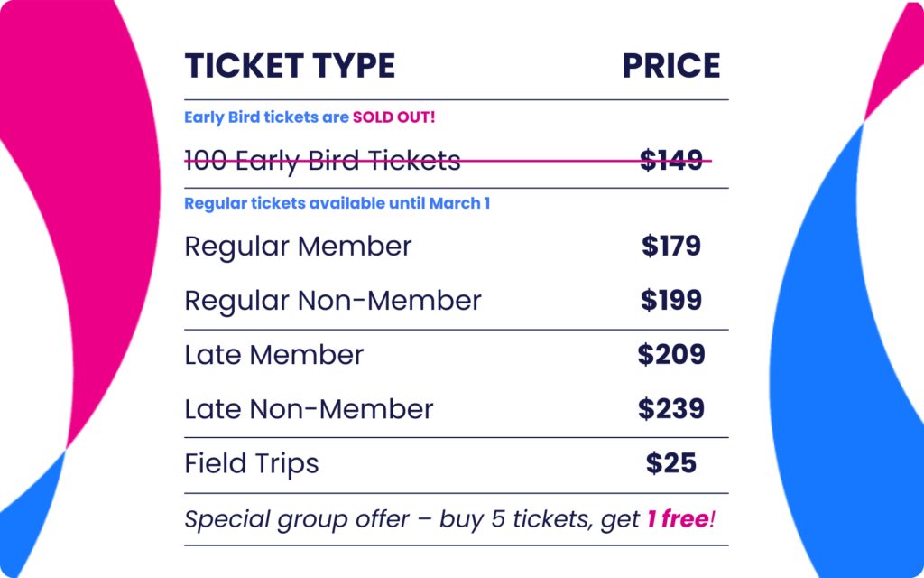Screen dimensions: 924x578
Task: Choose the Regular Non-Member ticket label
Action: click(332, 301)
